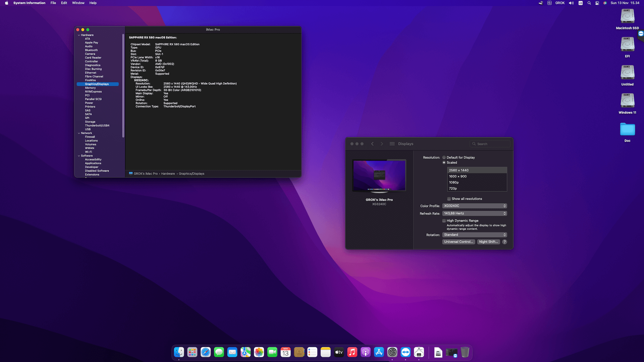Collapse the Hardware section in System Information
This screenshot has height=362, width=644.
click(79, 35)
